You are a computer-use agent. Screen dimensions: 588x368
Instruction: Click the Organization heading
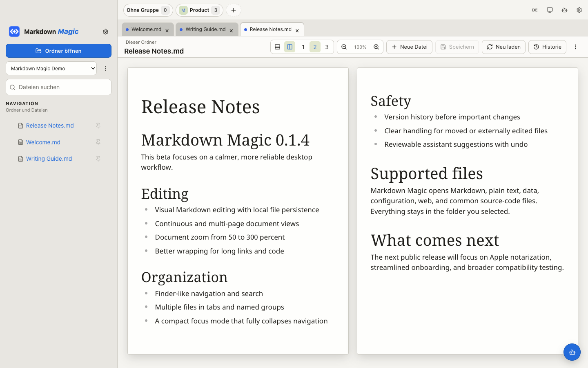coord(185,277)
